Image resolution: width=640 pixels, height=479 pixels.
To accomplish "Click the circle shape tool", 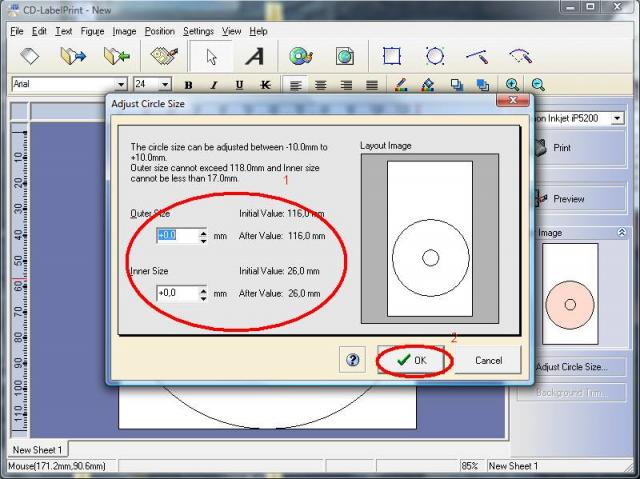I will [x=435, y=56].
